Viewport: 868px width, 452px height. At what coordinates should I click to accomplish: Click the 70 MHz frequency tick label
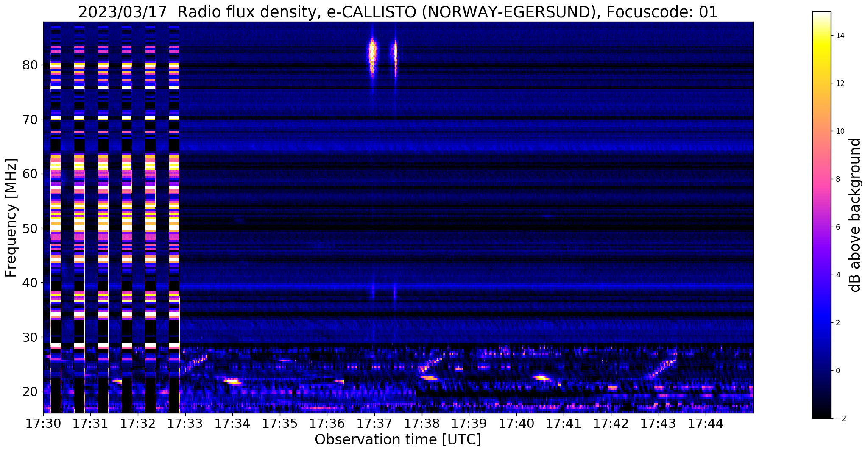pyautogui.click(x=31, y=119)
